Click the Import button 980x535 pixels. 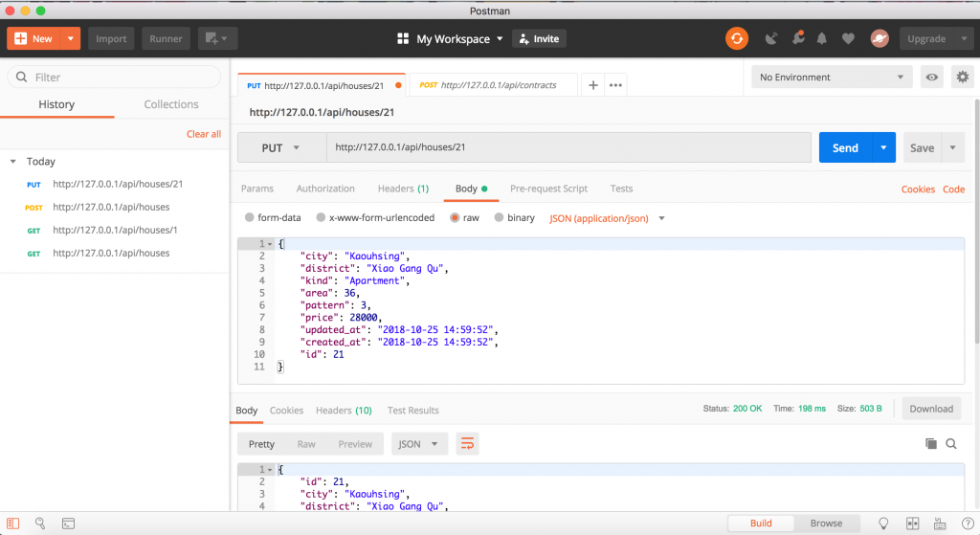click(x=111, y=38)
